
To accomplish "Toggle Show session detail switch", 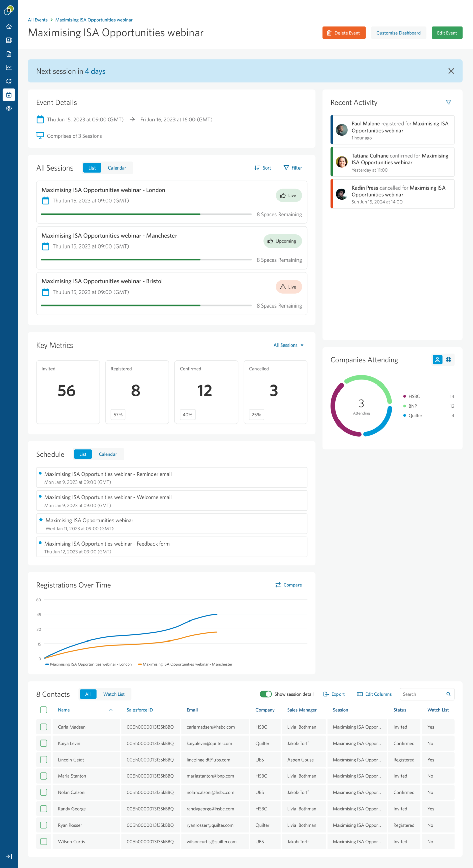I will click(266, 694).
